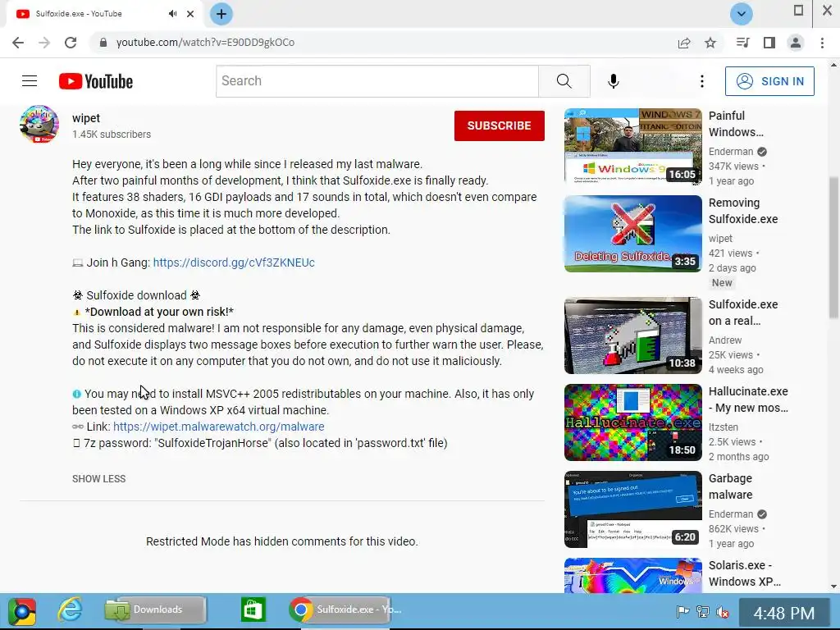The width and height of the screenshot is (840, 630).
Task: Mute tab using speaker icon on tab
Action: (x=172, y=14)
